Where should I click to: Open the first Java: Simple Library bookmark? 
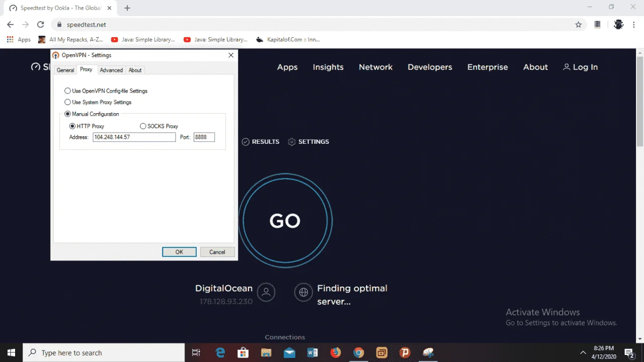(x=143, y=39)
